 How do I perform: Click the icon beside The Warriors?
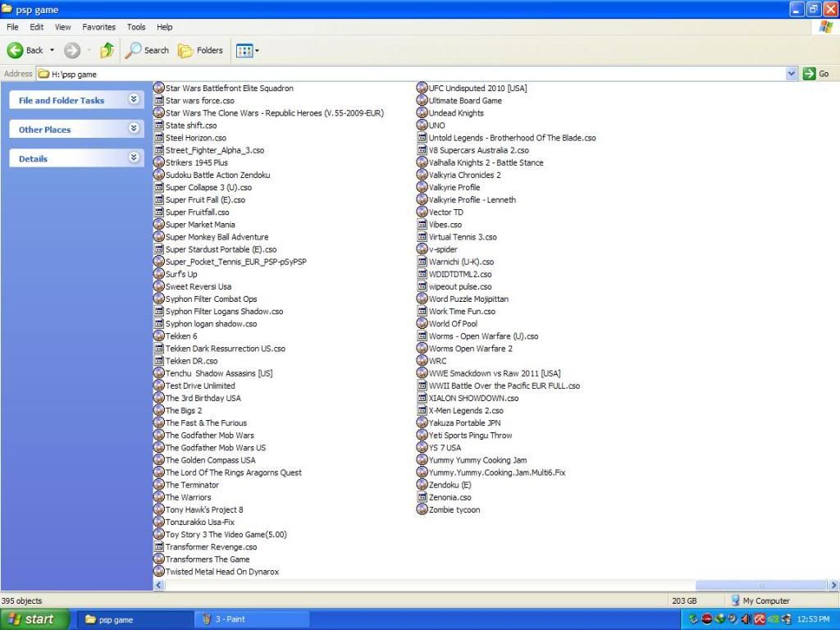click(x=158, y=497)
